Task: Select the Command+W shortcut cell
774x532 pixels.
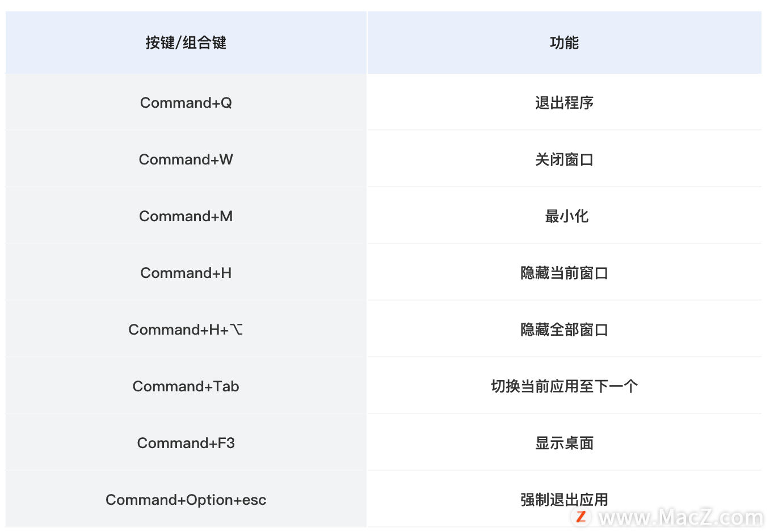Action: pos(186,159)
